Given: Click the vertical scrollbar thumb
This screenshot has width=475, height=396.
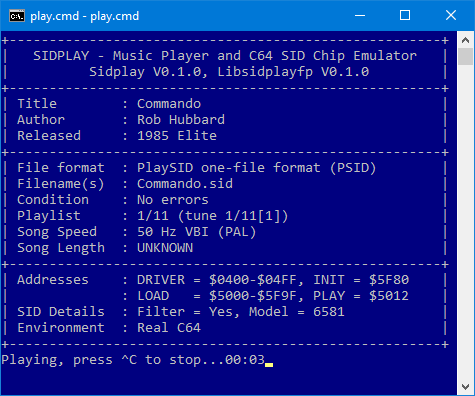Looking at the screenshot, I should point(466,57).
